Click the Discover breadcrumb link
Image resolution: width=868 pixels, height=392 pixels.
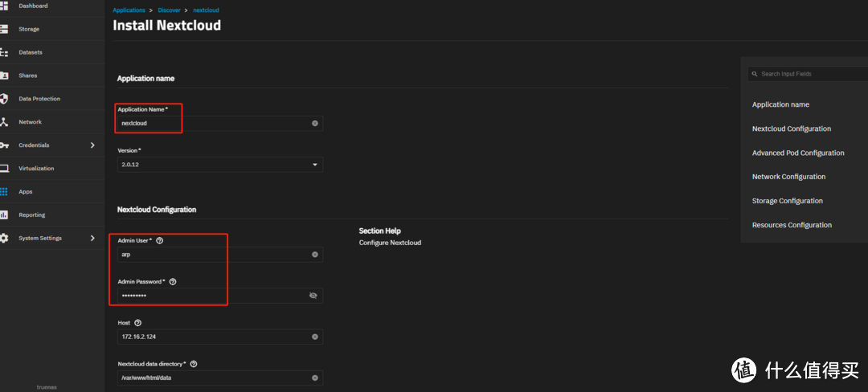pyautogui.click(x=169, y=10)
